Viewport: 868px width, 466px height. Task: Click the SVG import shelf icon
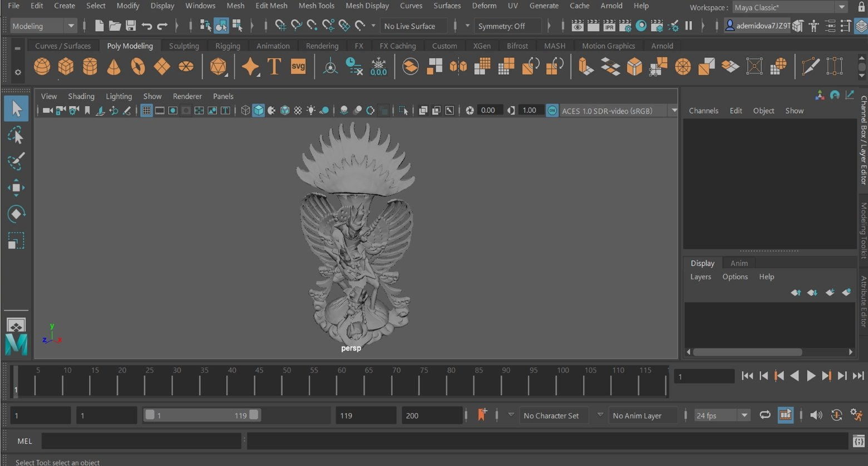point(298,67)
